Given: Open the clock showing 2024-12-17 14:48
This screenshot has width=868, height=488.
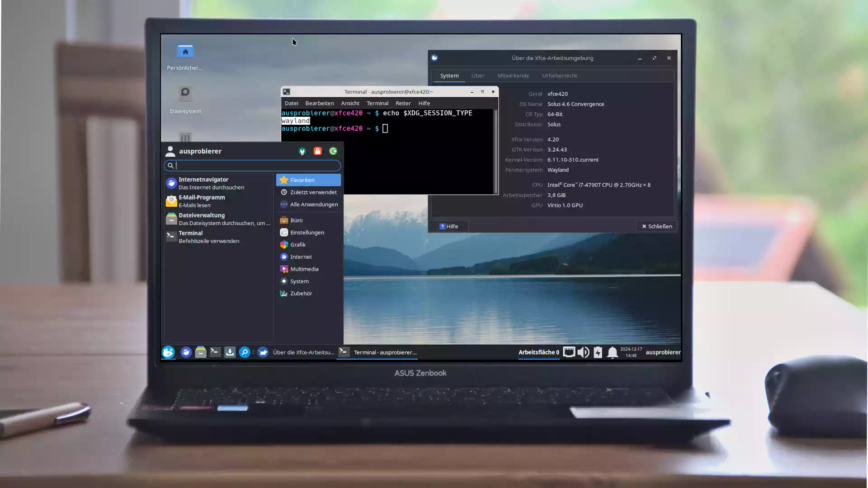Looking at the screenshot, I should coord(631,352).
